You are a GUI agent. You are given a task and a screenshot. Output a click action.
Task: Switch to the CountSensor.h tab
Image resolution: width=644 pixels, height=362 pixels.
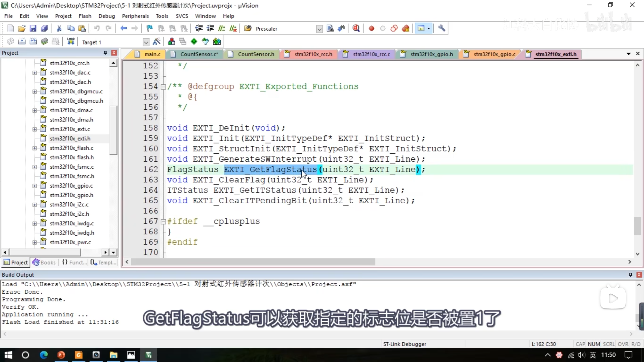256,54
